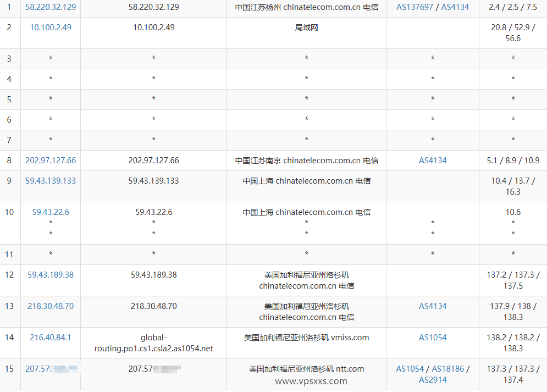Open the AS4134 link in hop 13
Viewport: 547px width, 392px height.
433,306
